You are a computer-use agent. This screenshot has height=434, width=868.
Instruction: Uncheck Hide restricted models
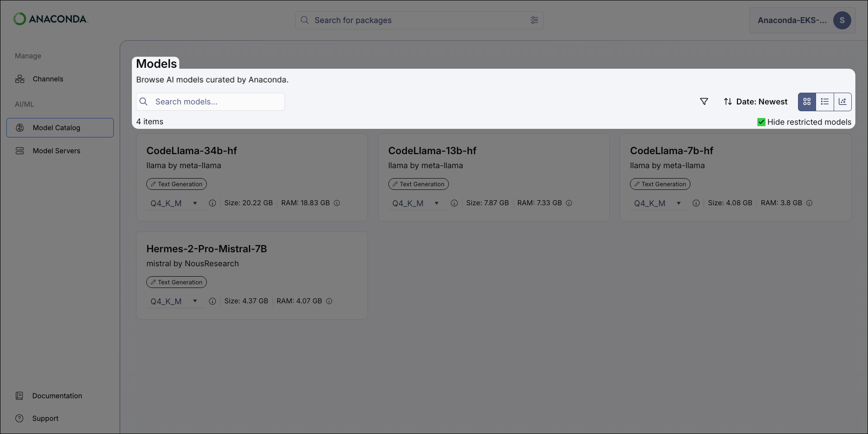coord(761,122)
